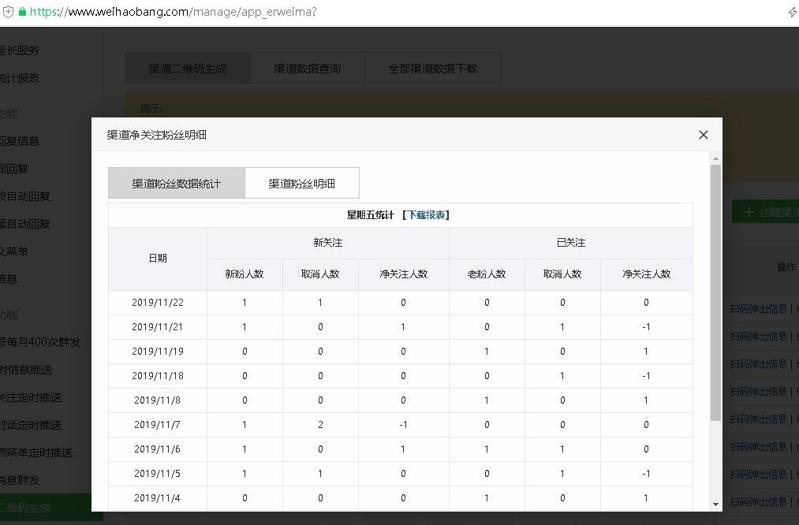Click the 新关注 group header
Viewport: 799px width, 525px height.
pos(328,243)
